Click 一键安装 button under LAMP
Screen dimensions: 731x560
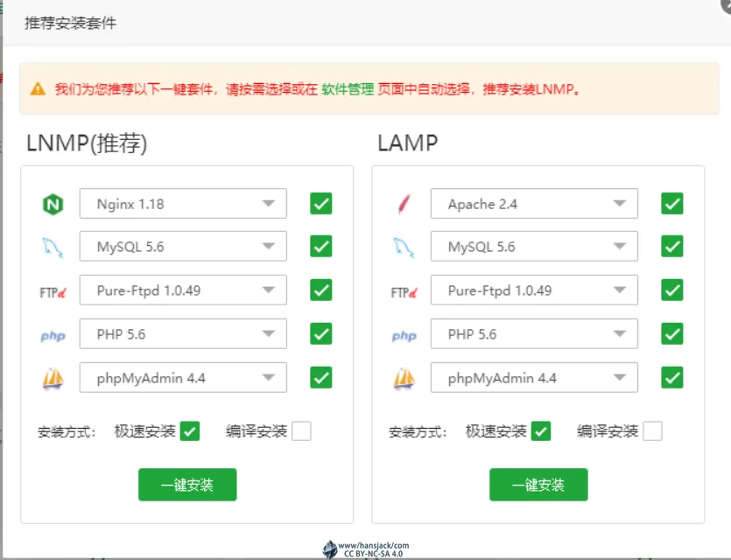(x=538, y=485)
